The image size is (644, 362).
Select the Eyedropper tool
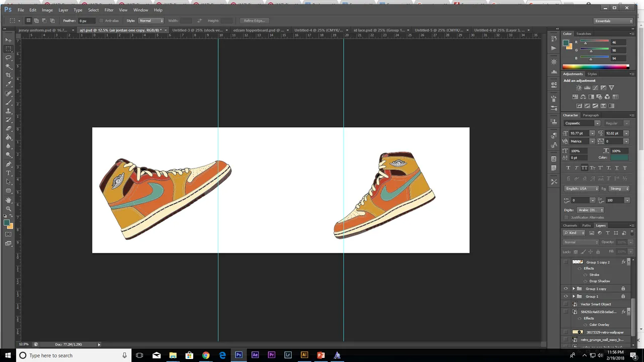(9, 84)
